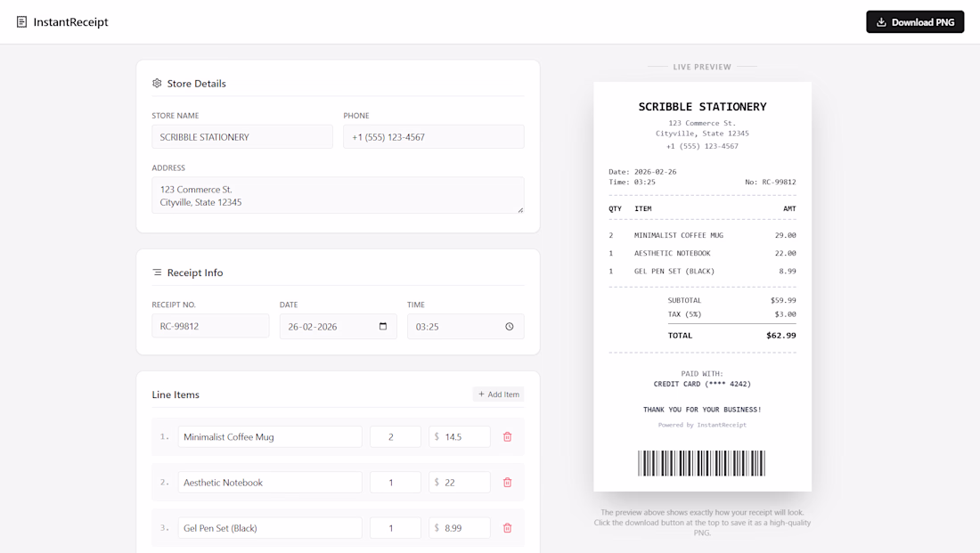Edit the Aesthetic Notebook price field
980x553 pixels.
click(464, 483)
